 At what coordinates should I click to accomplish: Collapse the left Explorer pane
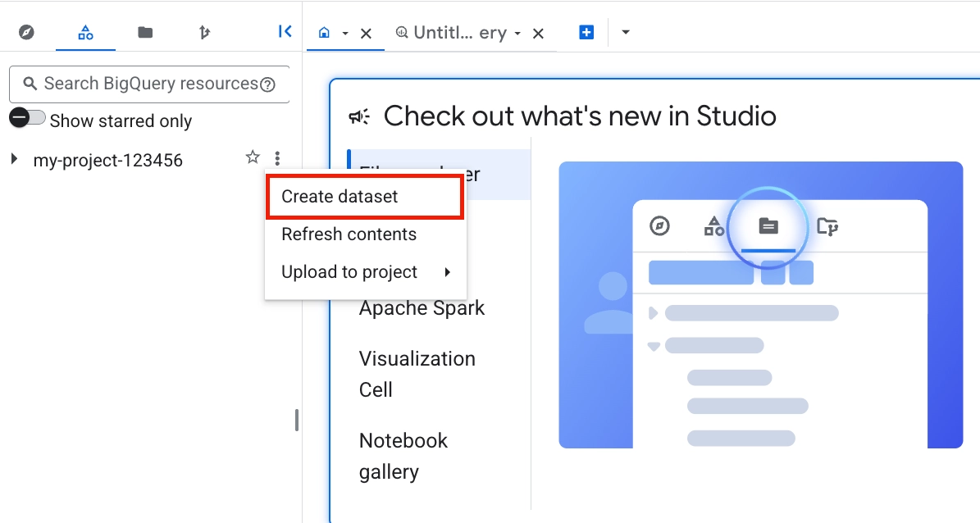coord(285,31)
